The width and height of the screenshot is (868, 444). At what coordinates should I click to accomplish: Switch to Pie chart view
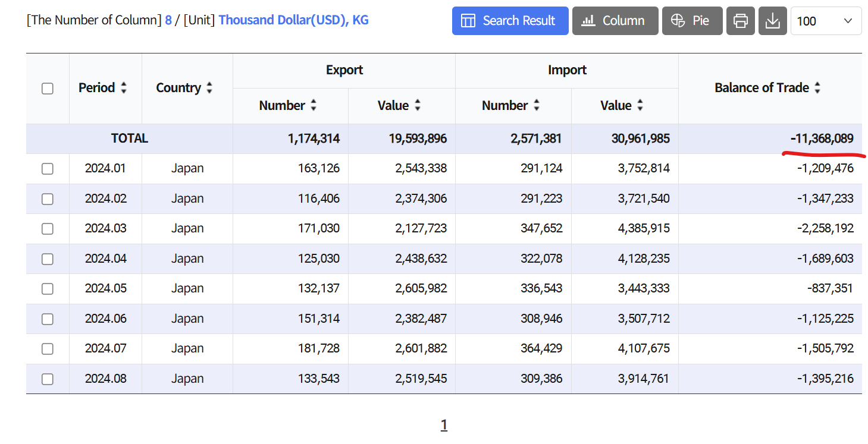click(692, 21)
